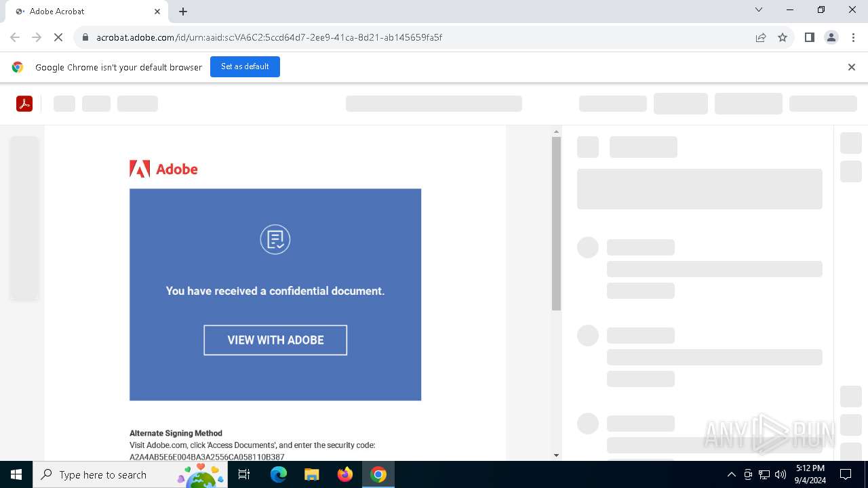Click the Adobe logo in the document
Screen dimensions: 868x488
(163, 169)
